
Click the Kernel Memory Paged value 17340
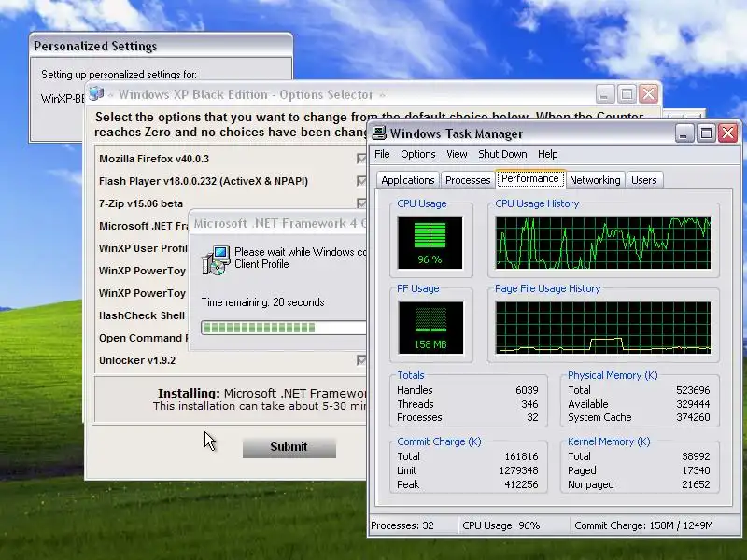coord(696,470)
